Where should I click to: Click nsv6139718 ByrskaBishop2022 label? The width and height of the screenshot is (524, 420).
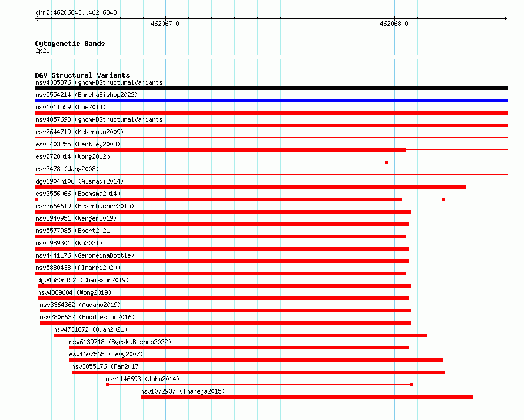pos(120,342)
